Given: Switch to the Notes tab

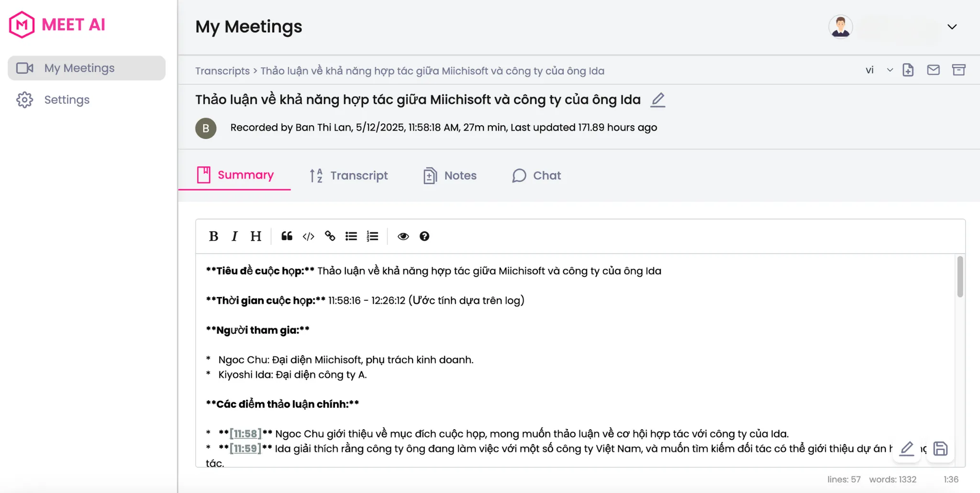Looking at the screenshot, I should (450, 175).
